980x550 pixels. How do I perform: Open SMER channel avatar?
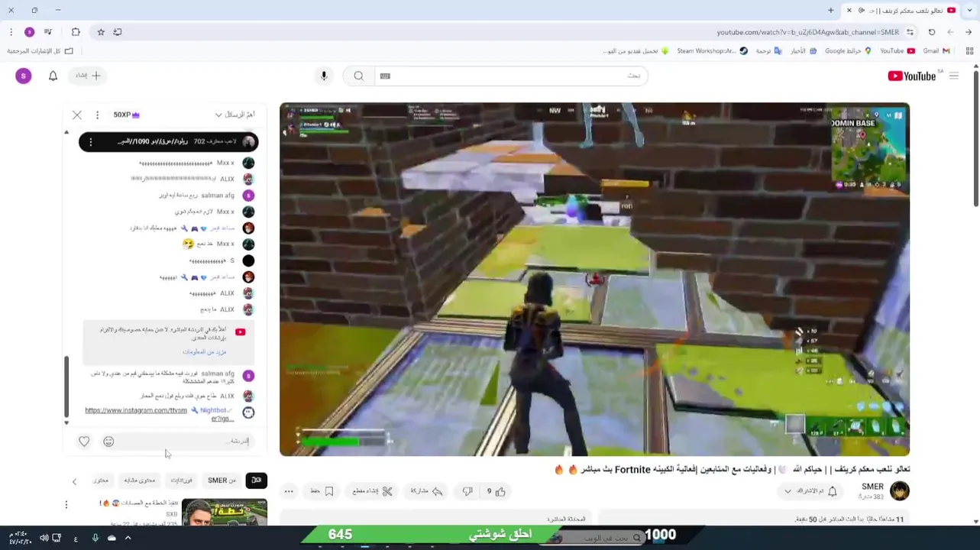tap(900, 490)
